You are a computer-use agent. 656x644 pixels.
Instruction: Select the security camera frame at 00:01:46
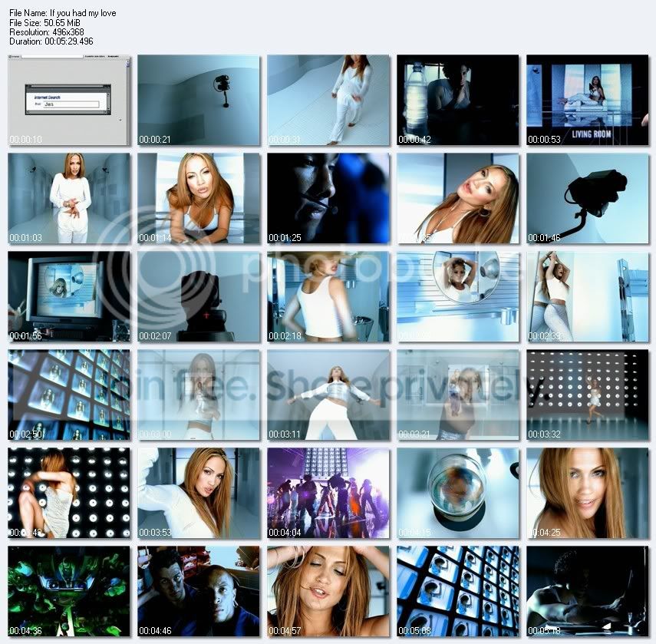(x=588, y=198)
